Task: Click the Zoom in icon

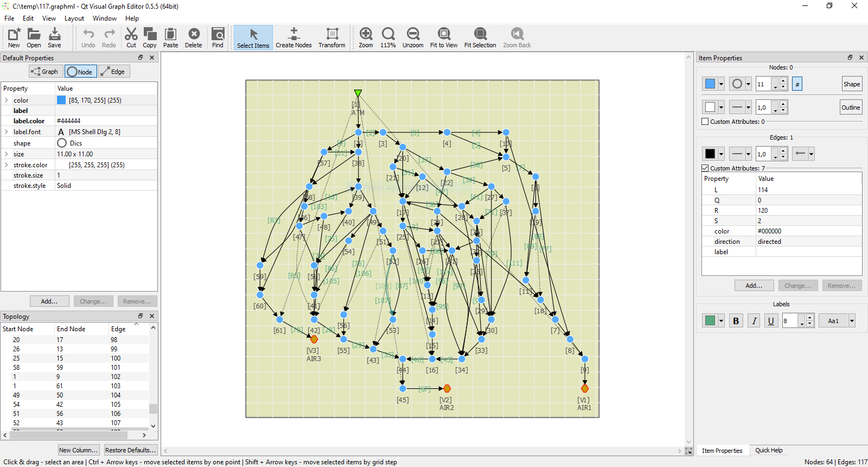Action: coord(366,38)
